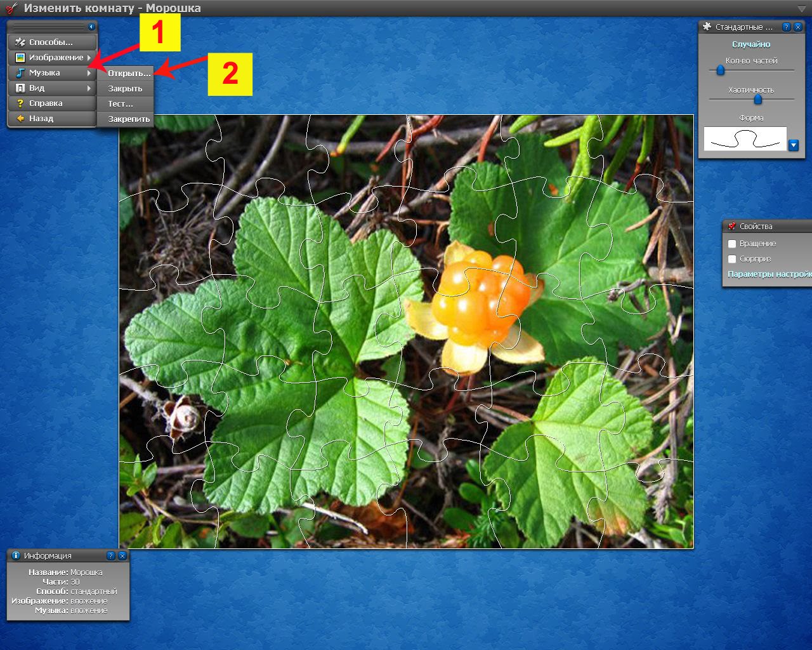
Task: Expand the Изображение submenu arrow
Action: point(89,57)
